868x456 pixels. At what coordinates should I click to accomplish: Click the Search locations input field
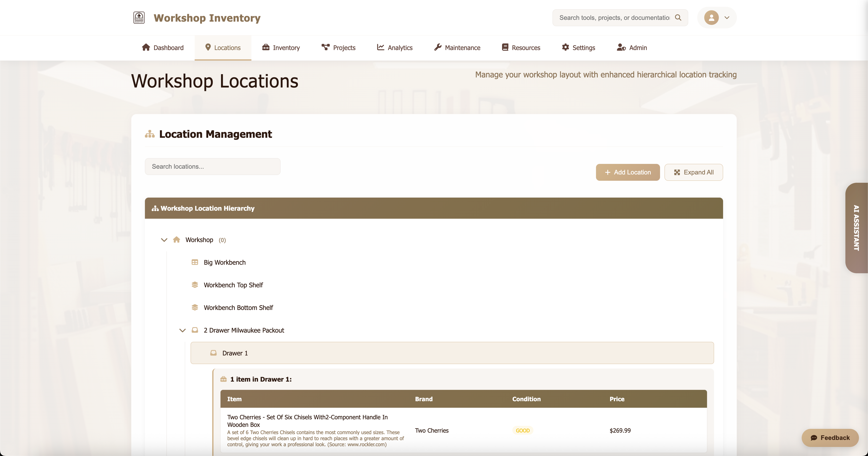212,166
